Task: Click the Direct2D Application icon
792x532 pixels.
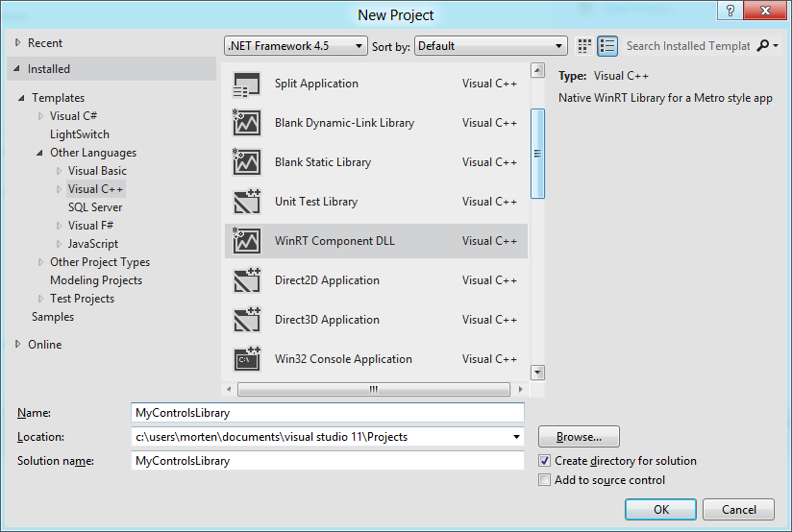Action: point(246,280)
